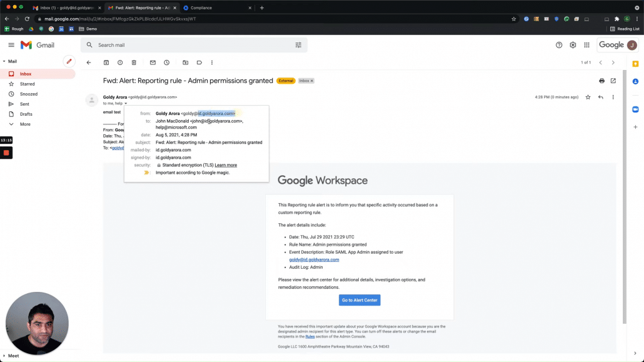Click the Go to Alert Center button
Image resolution: width=644 pixels, height=362 pixels.
[x=360, y=300]
